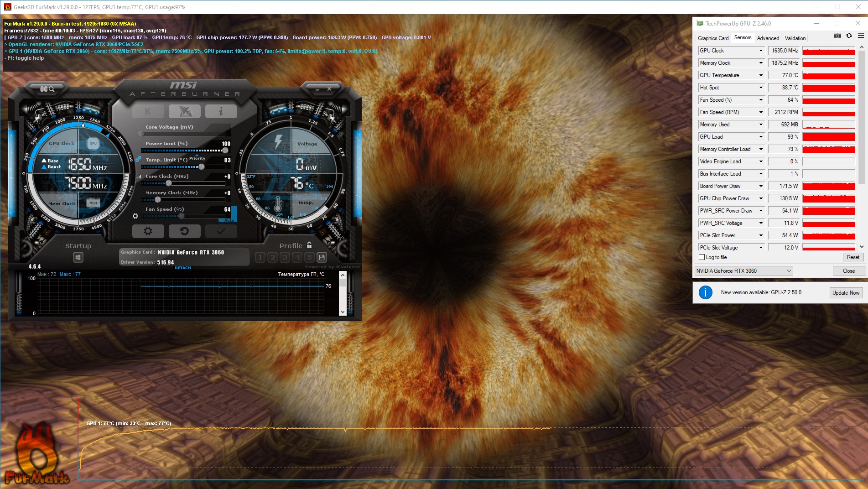Image resolution: width=868 pixels, height=489 pixels.
Task: Switch to the Advanced tab
Action: 768,38
